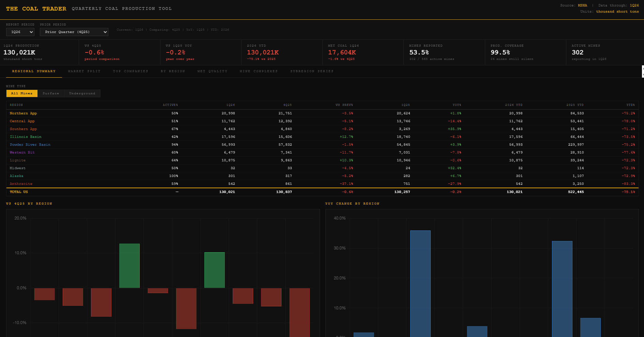This screenshot has width=644, height=337.
Task: Click the Alaska region row label
Action: (17, 176)
